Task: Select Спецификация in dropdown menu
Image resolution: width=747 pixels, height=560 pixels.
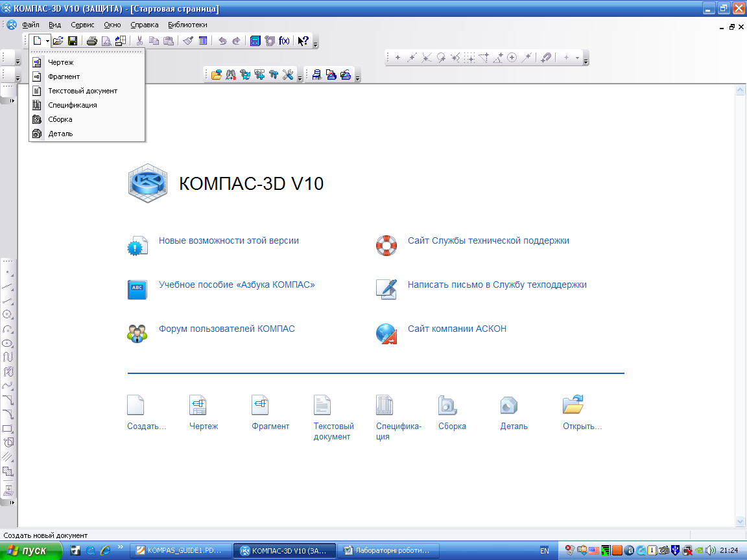Action: [x=87, y=105]
